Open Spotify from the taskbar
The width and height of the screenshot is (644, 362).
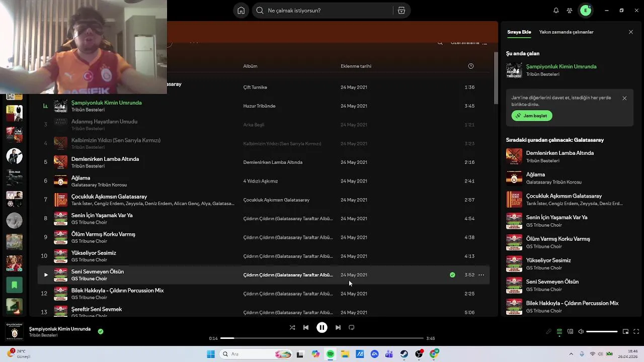pos(330,354)
